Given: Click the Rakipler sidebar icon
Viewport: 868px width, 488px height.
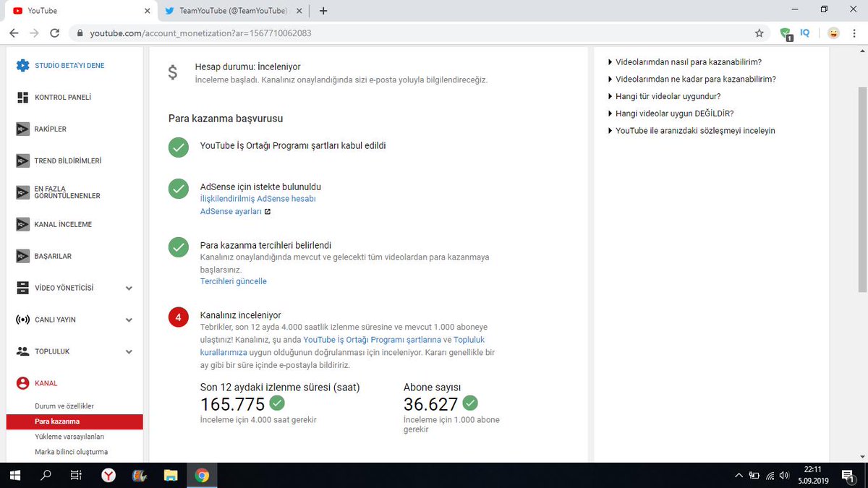Looking at the screenshot, I should (x=22, y=129).
